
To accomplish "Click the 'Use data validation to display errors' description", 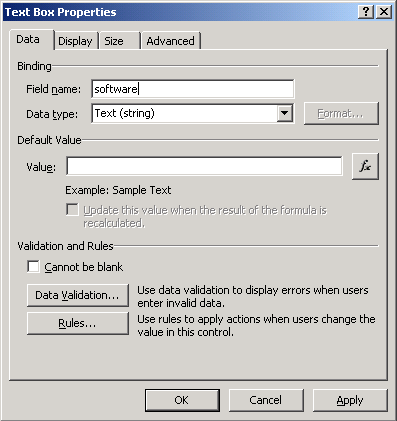I will point(253,297).
